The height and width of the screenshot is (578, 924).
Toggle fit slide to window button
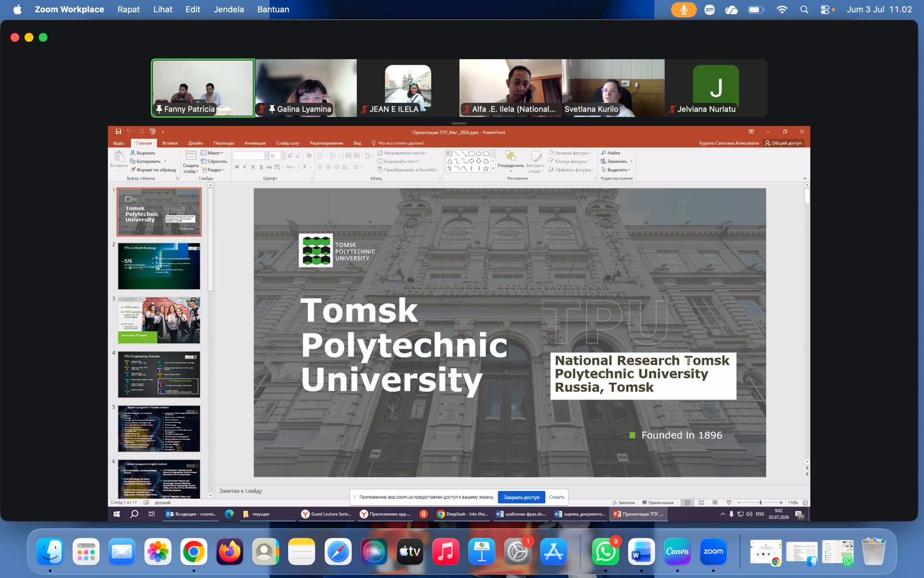[x=805, y=503]
